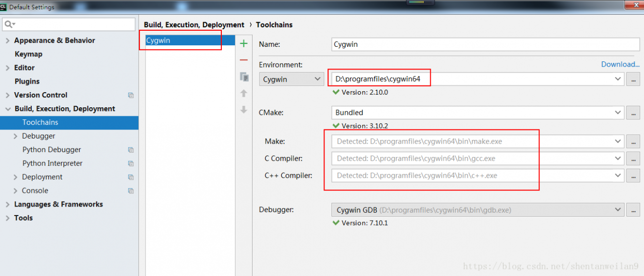
Task: Click Build, Execution, Deployment breadcrumb
Action: 194,25
